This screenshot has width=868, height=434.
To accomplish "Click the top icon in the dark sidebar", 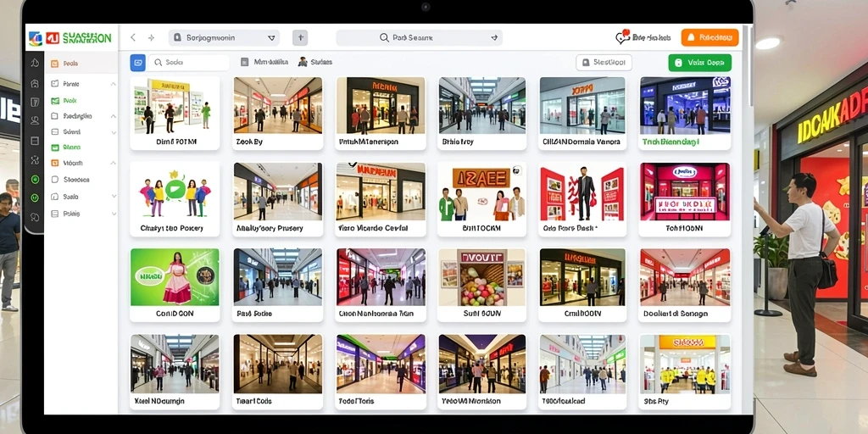I will [35, 63].
